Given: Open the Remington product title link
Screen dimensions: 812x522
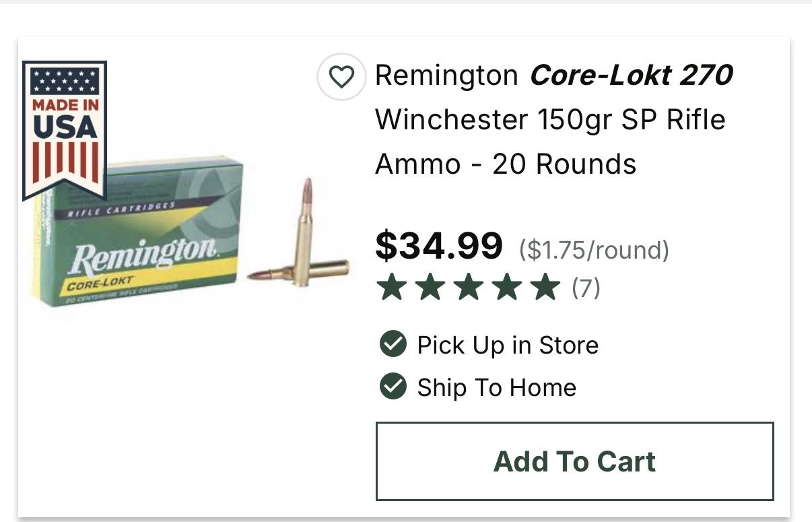Looking at the screenshot, I should pos(553,119).
